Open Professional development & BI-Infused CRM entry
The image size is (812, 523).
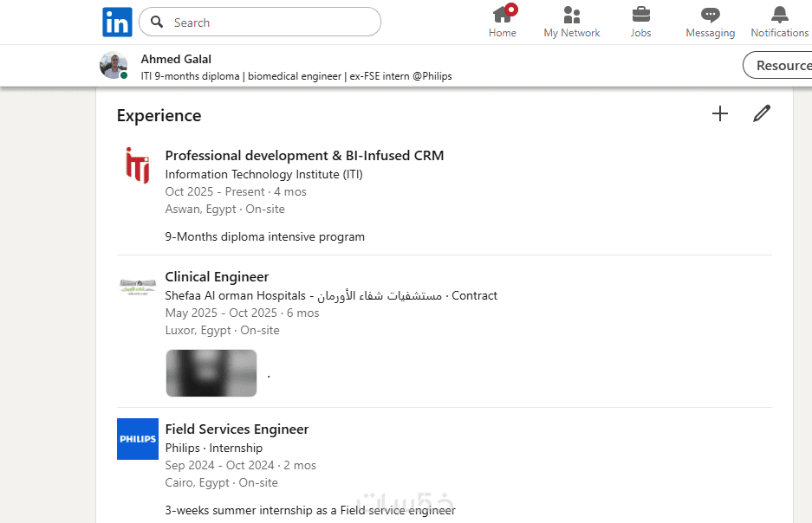point(304,156)
